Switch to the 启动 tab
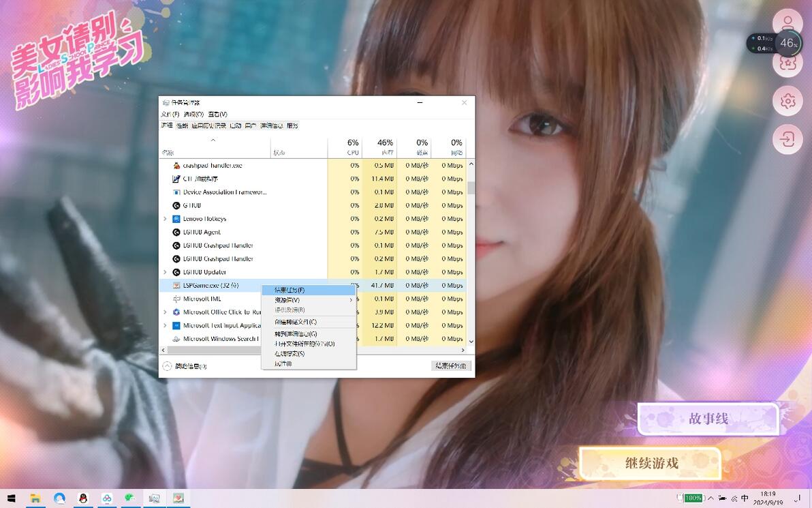 tap(236, 125)
